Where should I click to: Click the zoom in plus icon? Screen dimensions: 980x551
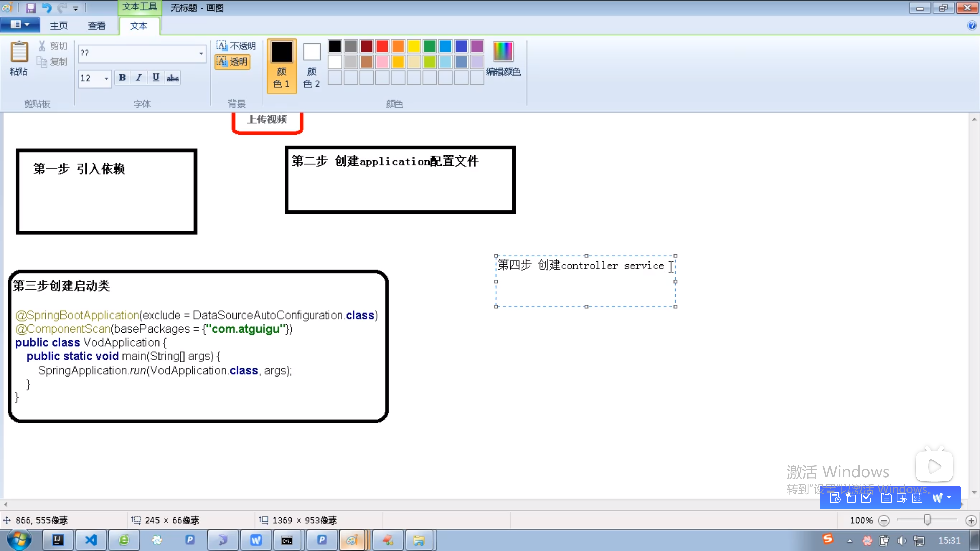(x=971, y=520)
